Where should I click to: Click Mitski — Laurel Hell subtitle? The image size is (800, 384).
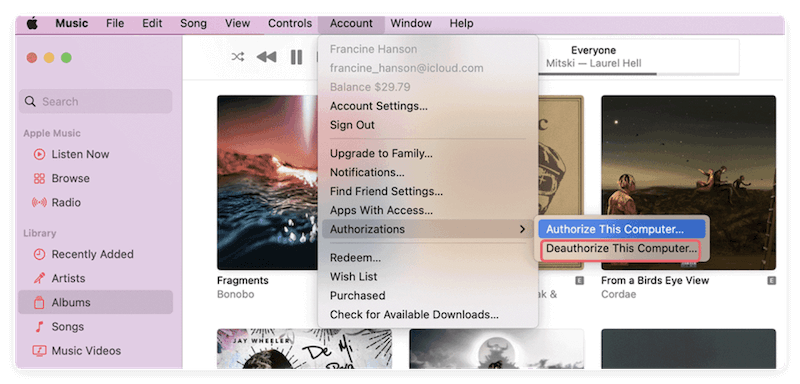tap(593, 64)
